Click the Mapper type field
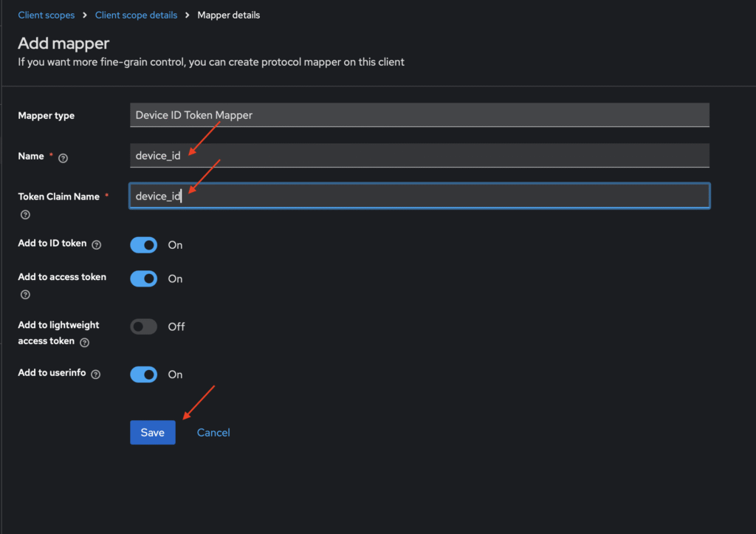The width and height of the screenshot is (756, 534). coord(419,115)
